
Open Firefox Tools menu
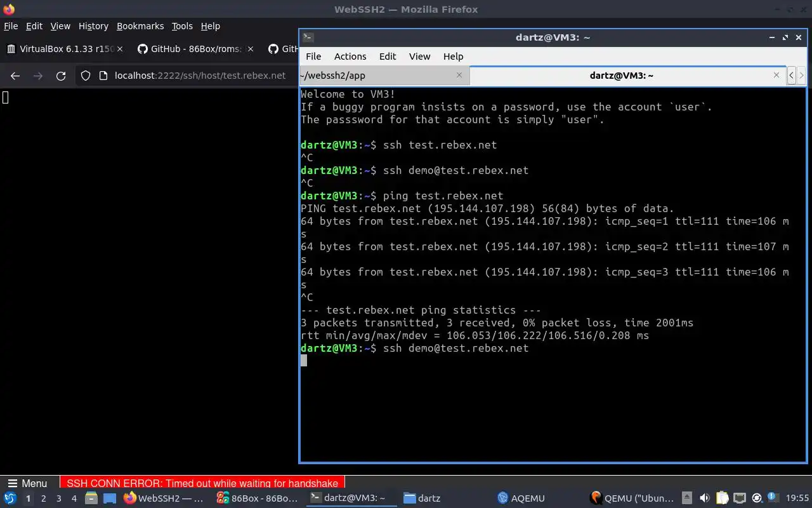point(182,26)
